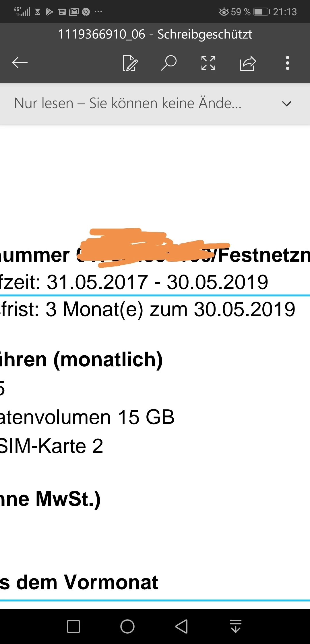
Task: Tap the back arrow icon
Action: click(x=20, y=63)
